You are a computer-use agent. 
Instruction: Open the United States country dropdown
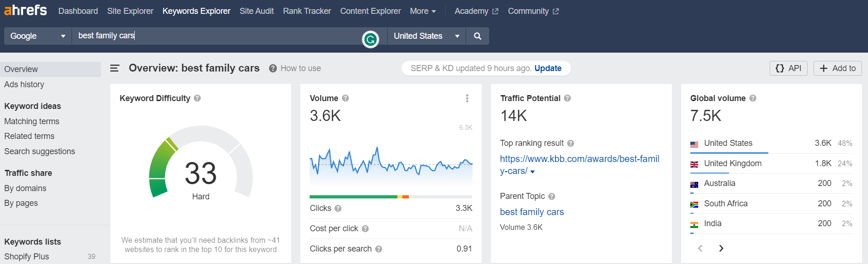click(x=427, y=36)
